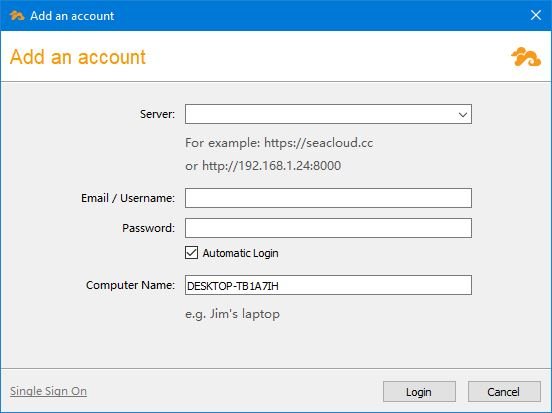The image size is (552, 413).
Task: Click the 'or http://192.168.1.24:8000' hint text
Action: click(x=263, y=166)
